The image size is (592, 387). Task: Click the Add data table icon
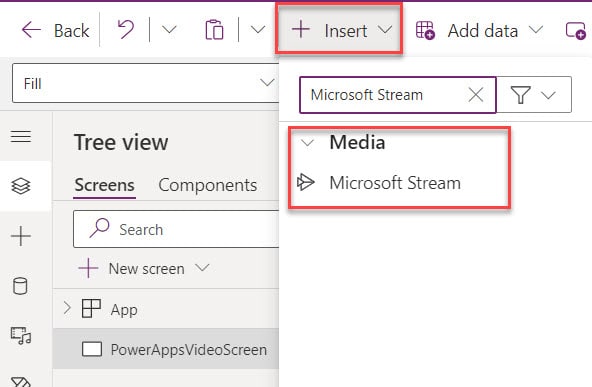click(425, 30)
